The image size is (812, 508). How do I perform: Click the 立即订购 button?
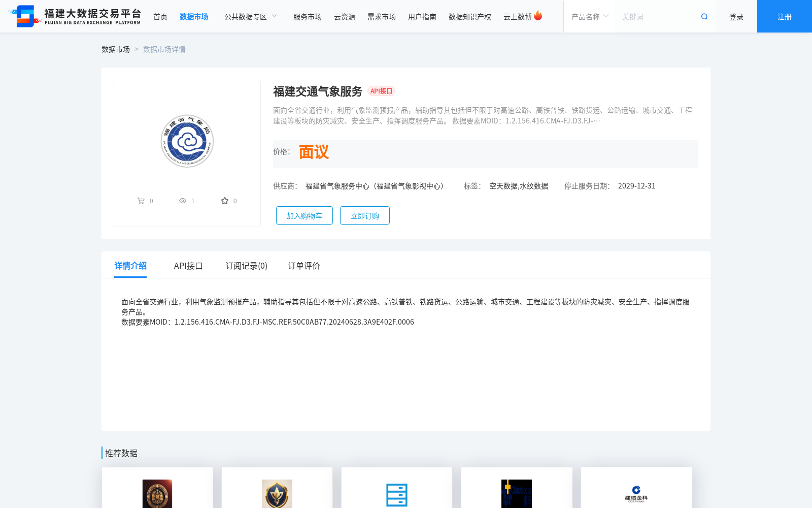click(365, 215)
